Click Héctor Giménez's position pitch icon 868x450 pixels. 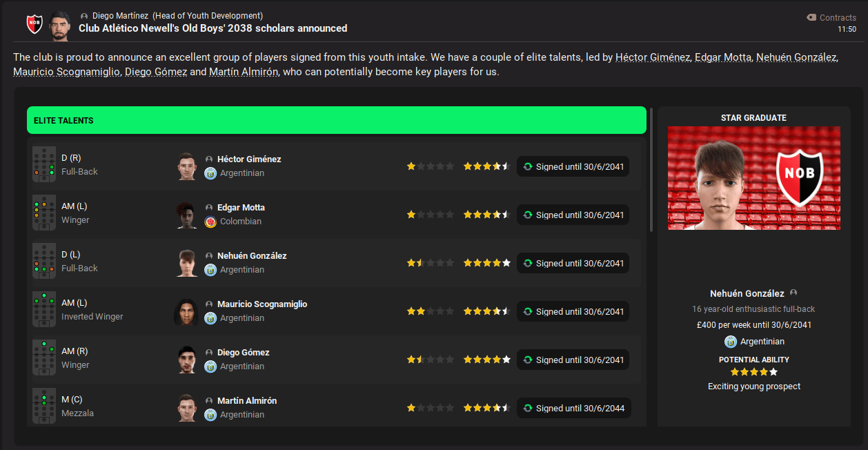click(x=44, y=165)
